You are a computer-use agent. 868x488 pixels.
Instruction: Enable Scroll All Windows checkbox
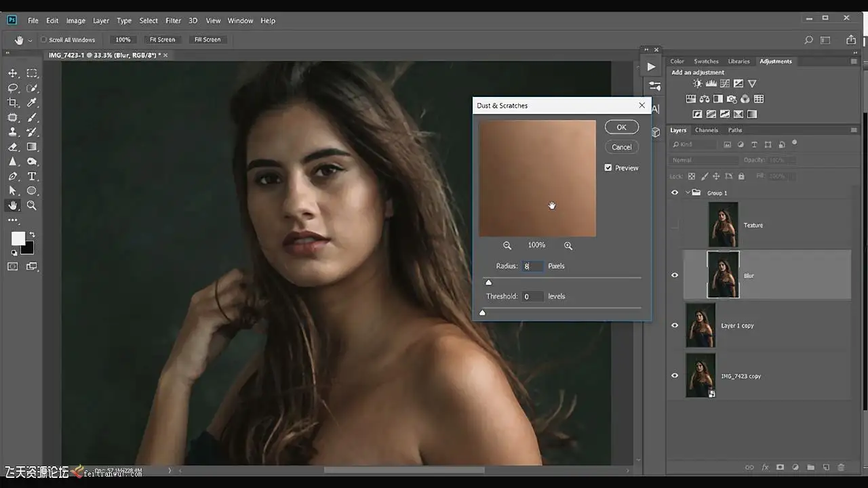coord(43,40)
